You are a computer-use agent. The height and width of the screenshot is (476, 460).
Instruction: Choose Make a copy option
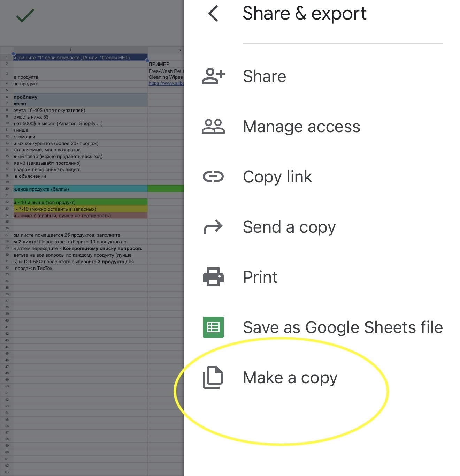tap(290, 378)
